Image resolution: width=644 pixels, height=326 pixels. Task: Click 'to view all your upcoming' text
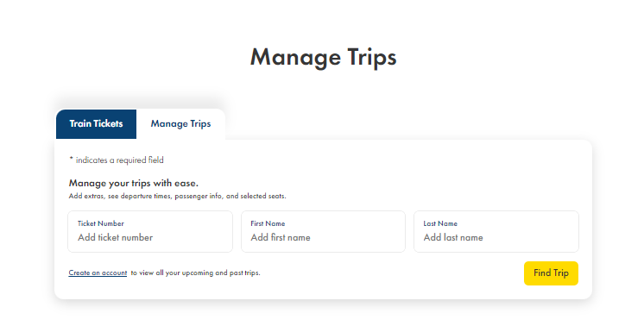pos(173,273)
